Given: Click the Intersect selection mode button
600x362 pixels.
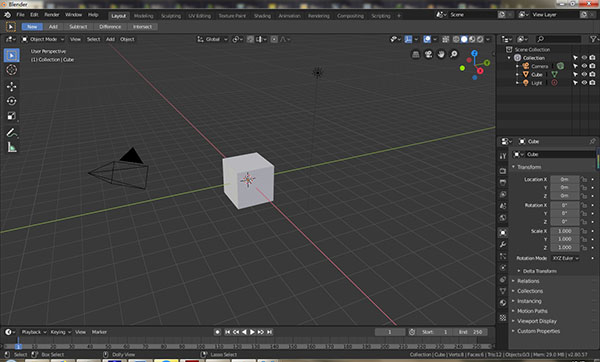Looking at the screenshot, I should 142,27.
